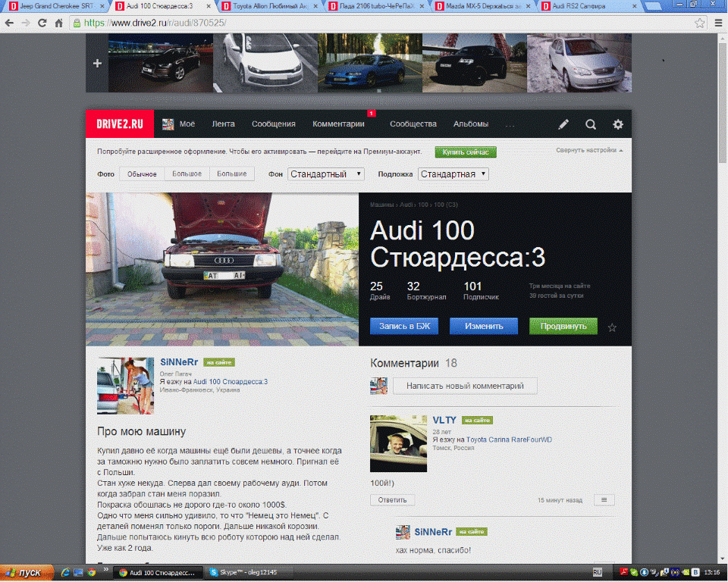Open the SiNNeRr profile name link
The height and width of the screenshot is (582, 728).
point(179,362)
